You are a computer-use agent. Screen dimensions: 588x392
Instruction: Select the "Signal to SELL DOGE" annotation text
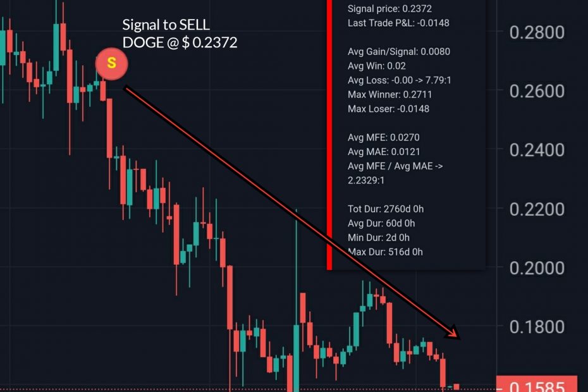(180, 34)
